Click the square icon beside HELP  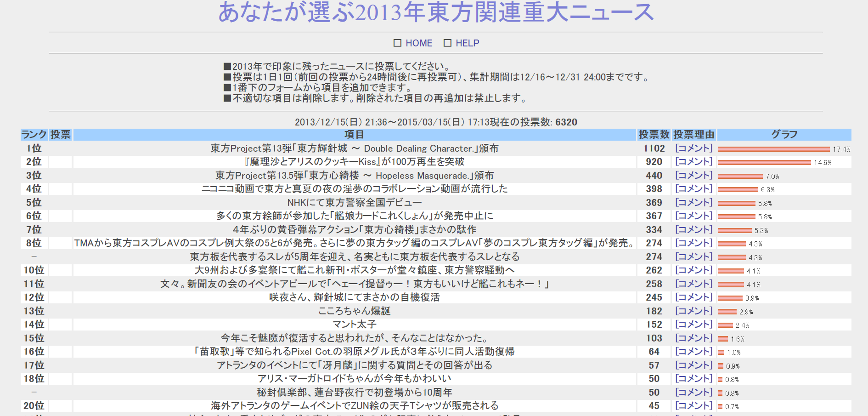pos(447,43)
